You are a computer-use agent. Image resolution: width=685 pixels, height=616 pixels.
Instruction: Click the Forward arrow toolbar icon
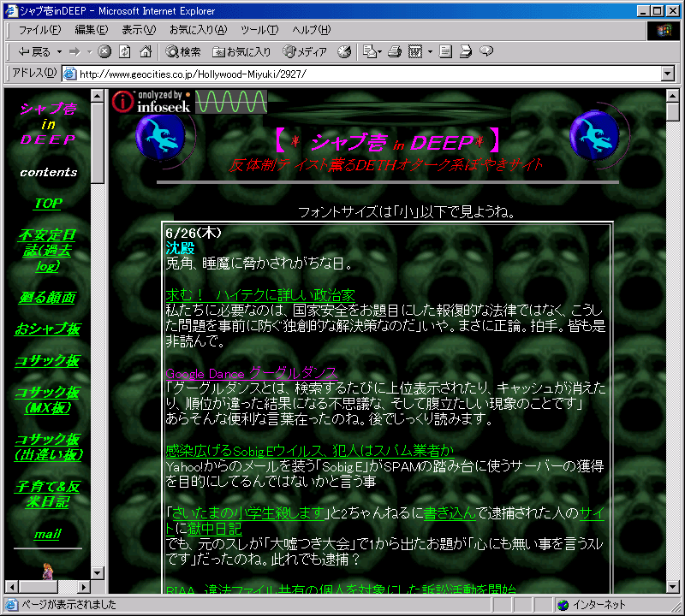click(x=75, y=52)
